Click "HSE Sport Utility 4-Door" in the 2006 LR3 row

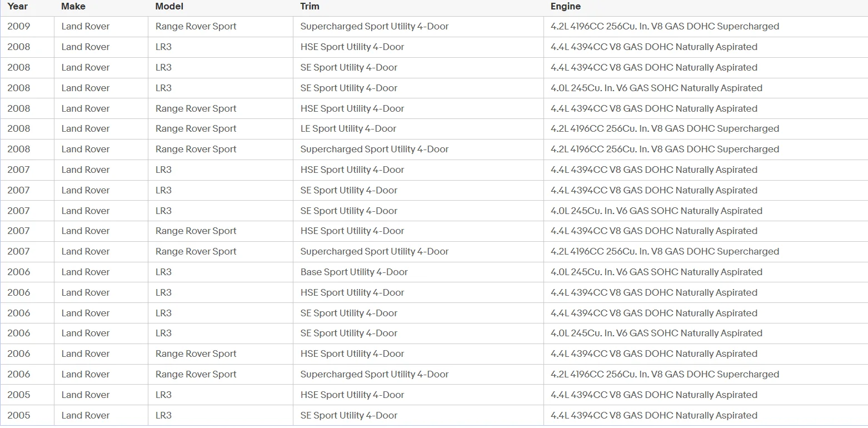[352, 293]
